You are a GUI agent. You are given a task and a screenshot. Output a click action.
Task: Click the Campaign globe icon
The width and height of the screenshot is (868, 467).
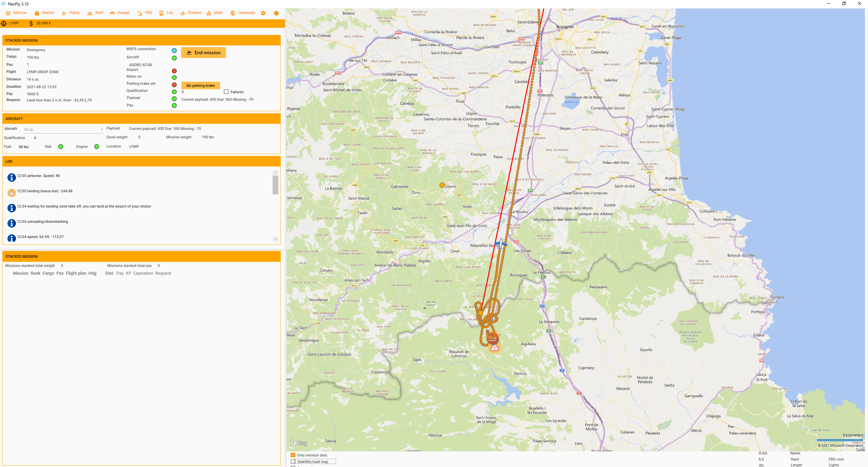pyautogui.click(x=233, y=13)
